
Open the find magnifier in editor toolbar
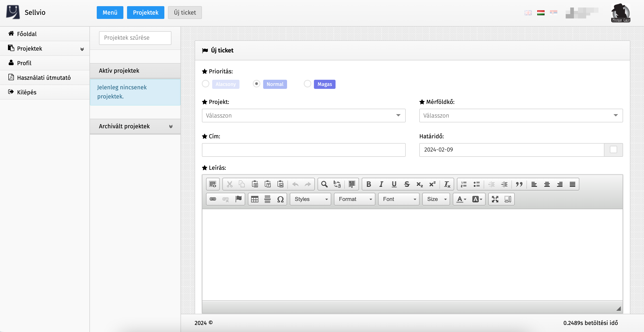[x=324, y=184]
